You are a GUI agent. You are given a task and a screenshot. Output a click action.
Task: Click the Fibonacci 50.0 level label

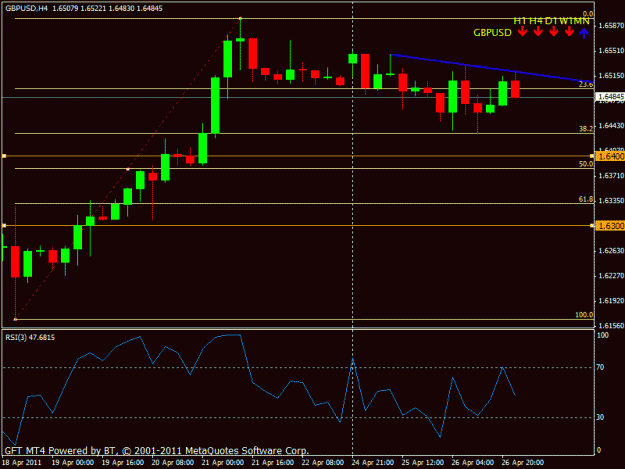[586, 164]
